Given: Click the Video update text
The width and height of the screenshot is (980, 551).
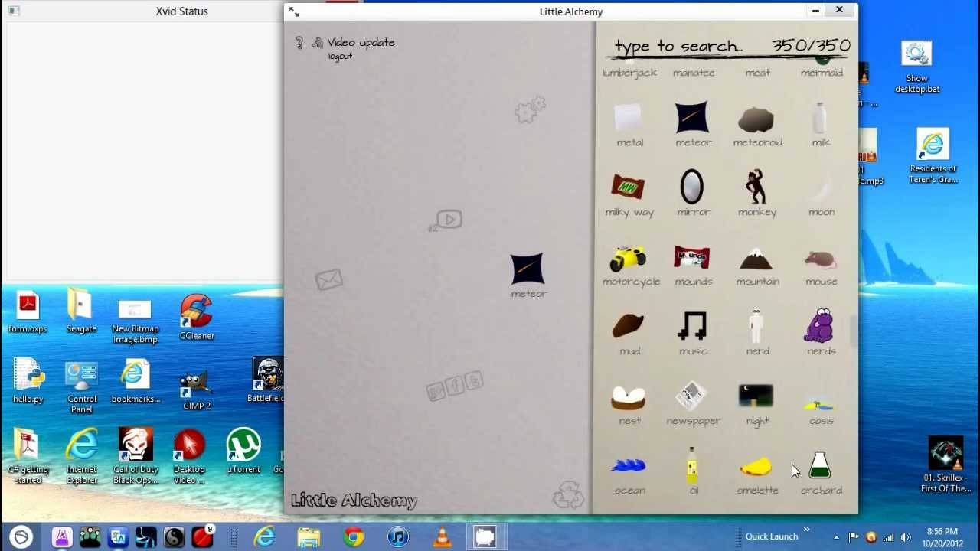Looking at the screenshot, I should [x=361, y=42].
